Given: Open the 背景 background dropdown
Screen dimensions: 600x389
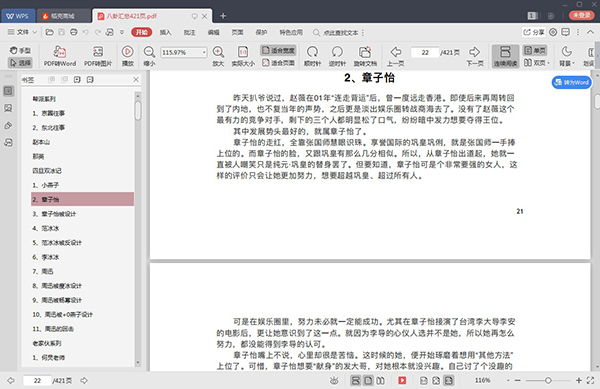Looking at the screenshot, I should pos(567,56).
